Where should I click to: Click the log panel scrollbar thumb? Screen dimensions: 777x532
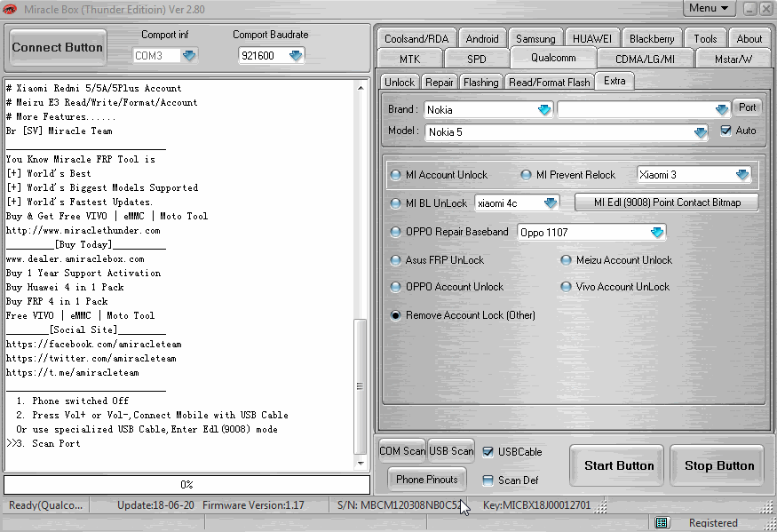coord(361,386)
